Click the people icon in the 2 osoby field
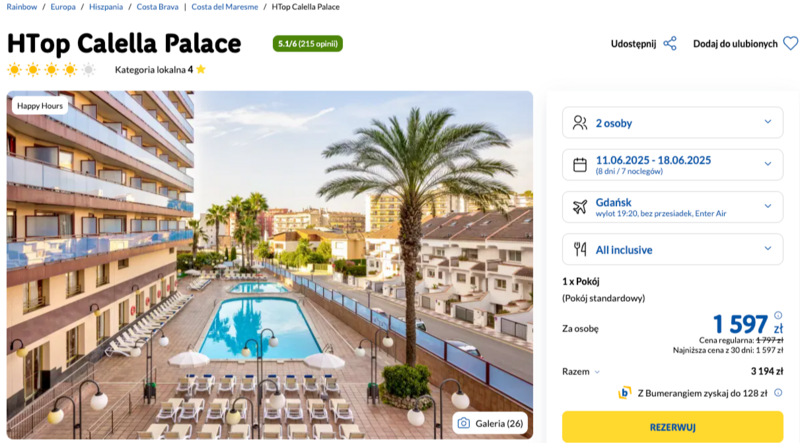 (580, 122)
